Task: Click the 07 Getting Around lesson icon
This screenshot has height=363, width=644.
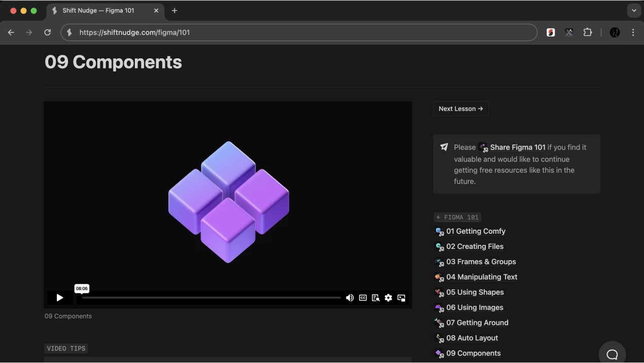Action: pos(440,323)
